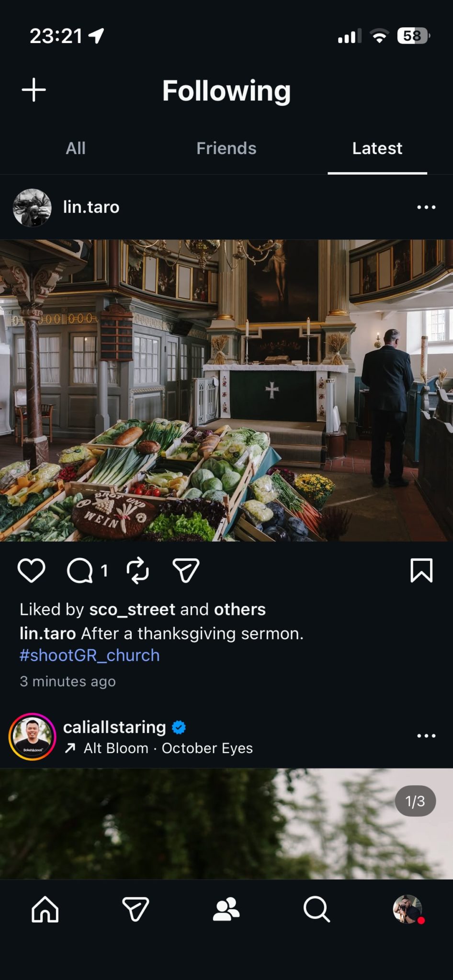Switch to the Friends tab
Image resolution: width=453 pixels, height=980 pixels.
(x=226, y=148)
